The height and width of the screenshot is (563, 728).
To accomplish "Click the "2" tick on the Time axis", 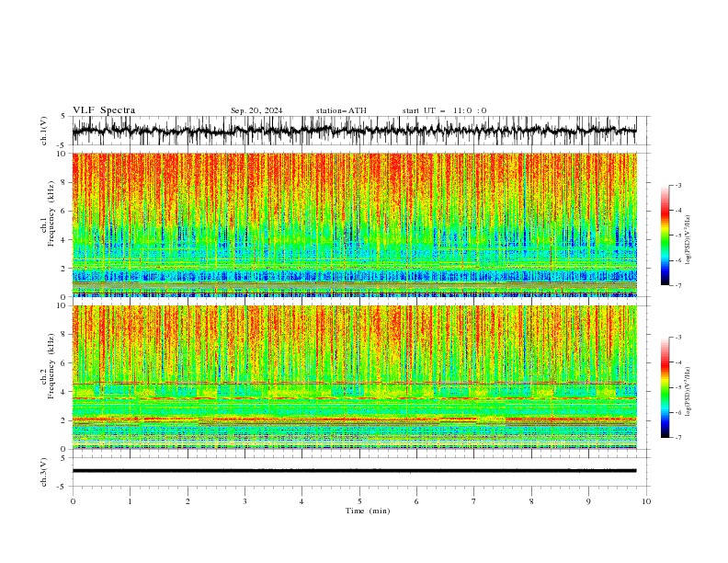I will click(188, 501).
